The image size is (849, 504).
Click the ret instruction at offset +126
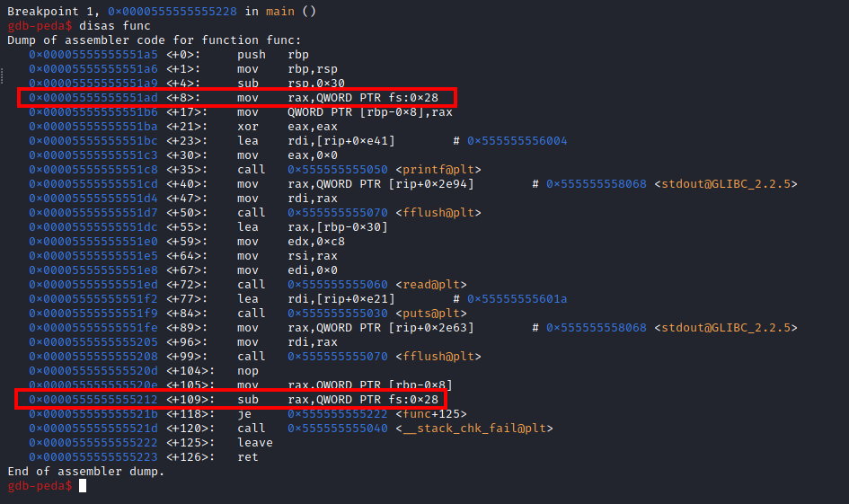click(247, 457)
